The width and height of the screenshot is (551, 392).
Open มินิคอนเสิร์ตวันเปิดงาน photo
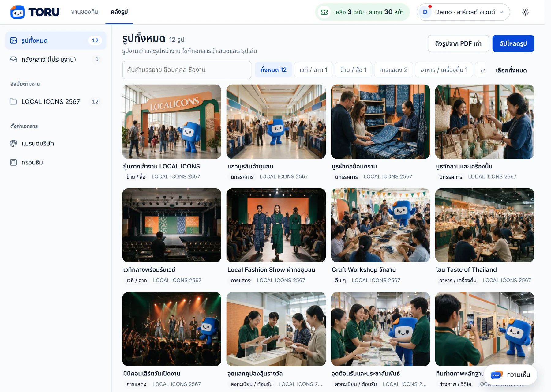click(x=172, y=329)
